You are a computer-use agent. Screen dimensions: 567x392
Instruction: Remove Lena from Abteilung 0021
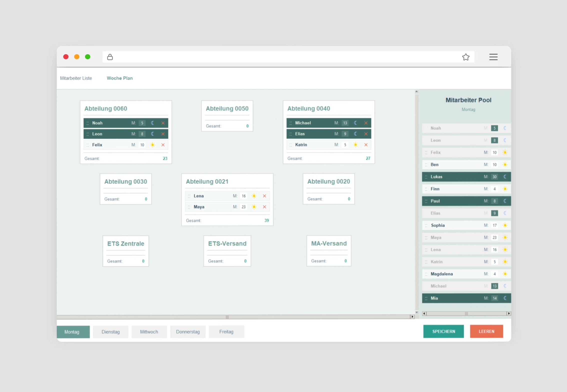pyautogui.click(x=264, y=196)
